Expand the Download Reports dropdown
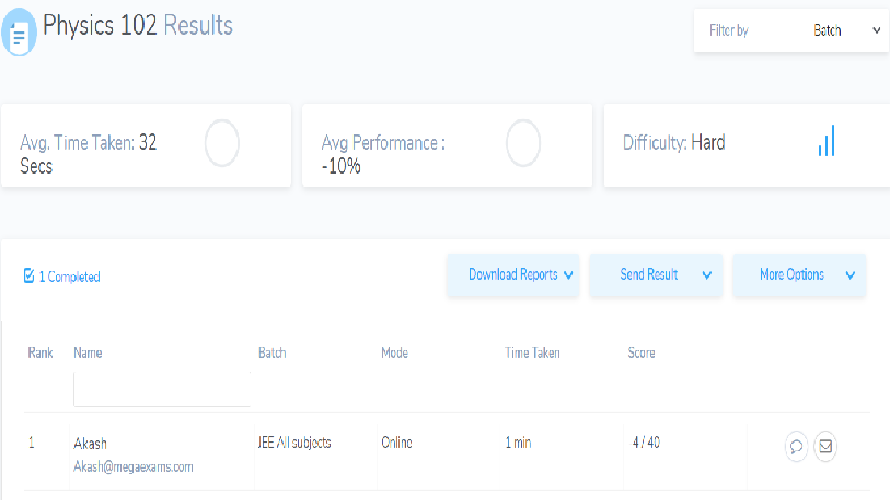890x500 pixels. click(513, 275)
